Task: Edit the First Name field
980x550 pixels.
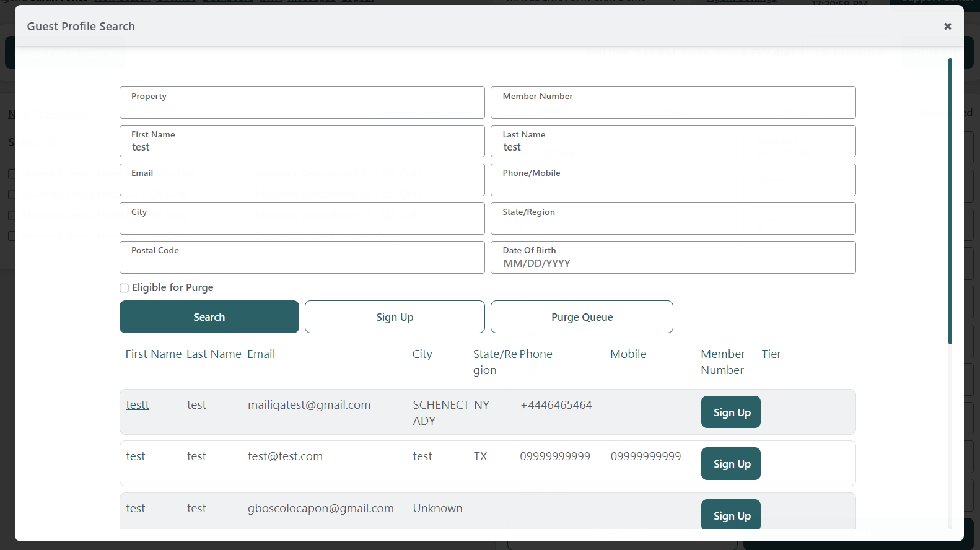Action: click(302, 141)
